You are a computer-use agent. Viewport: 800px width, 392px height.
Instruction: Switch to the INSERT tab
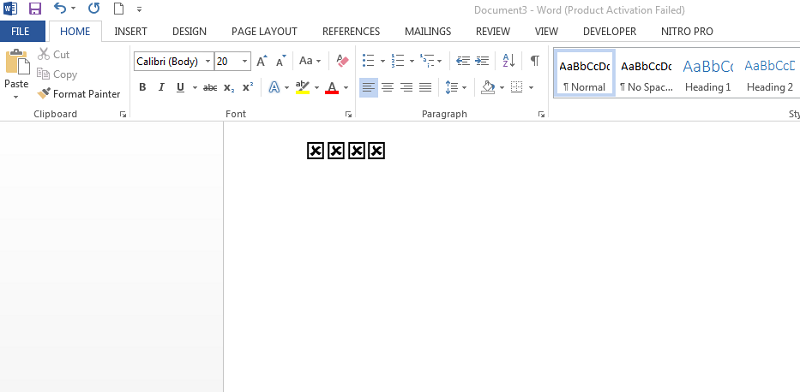(131, 31)
